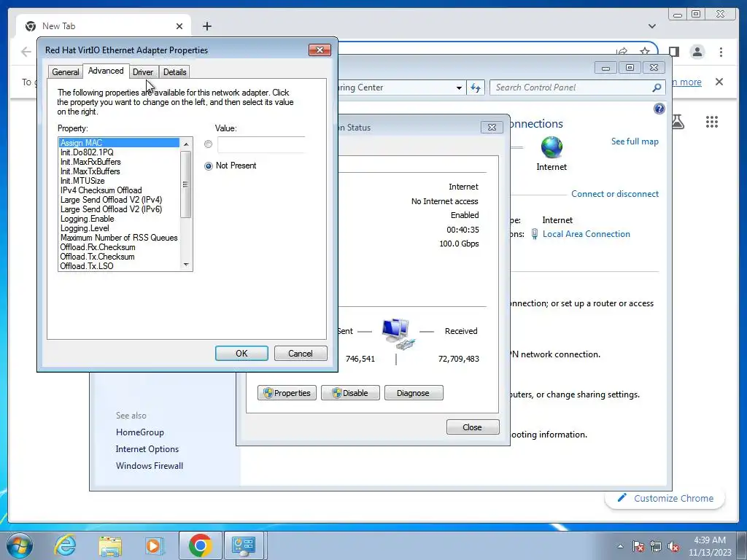Close the Adapter Properties dialog
Screen dimensions: 747x560
320,50
